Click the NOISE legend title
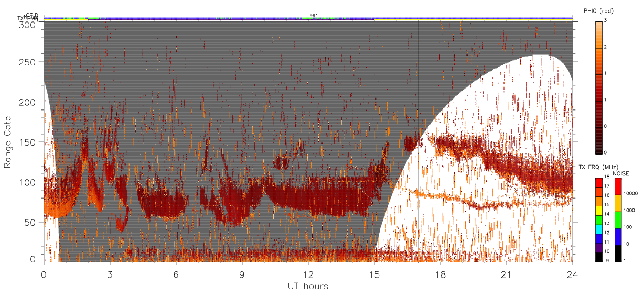This screenshot has width=644, height=297. pyautogui.click(x=620, y=173)
